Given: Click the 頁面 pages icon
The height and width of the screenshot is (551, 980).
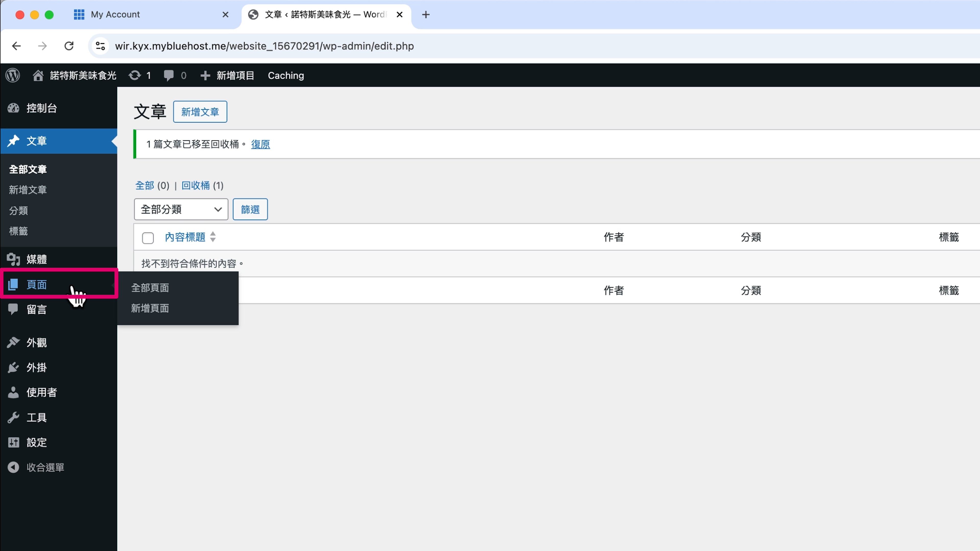Looking at the screenshot, I should click(x=13, y=284).
